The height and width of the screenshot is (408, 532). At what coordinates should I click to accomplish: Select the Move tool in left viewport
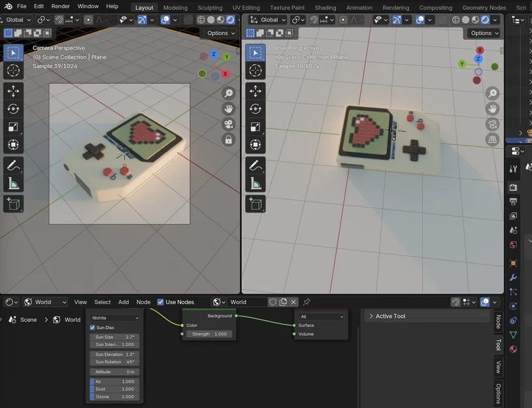pyautogui.click(x=13, y=91)
